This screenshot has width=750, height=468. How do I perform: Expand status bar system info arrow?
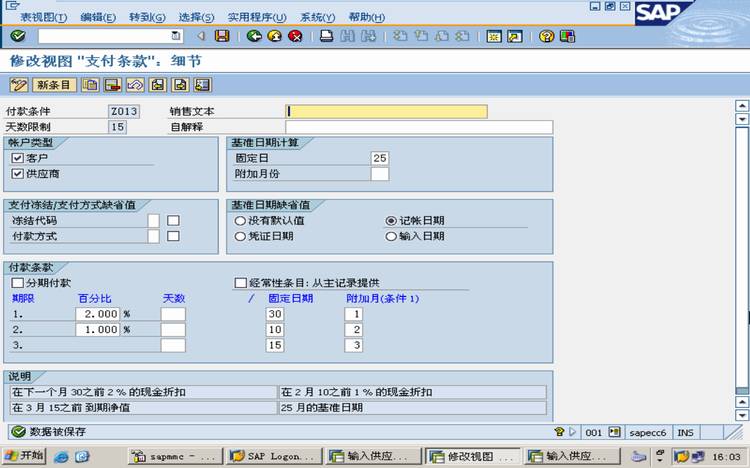click(573, 432)
